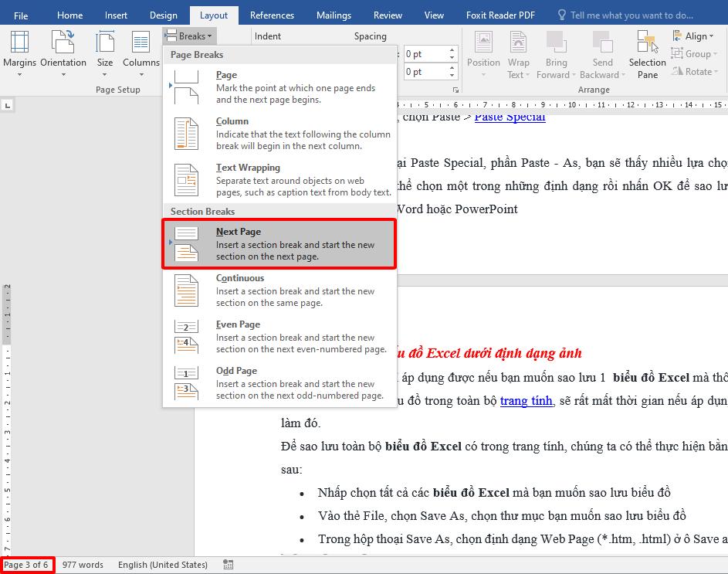Image resolution: width=728 pixels, height=574 pixels.
Task: Click the Page 3 of 6 indicator
Action: pos(27,565)
